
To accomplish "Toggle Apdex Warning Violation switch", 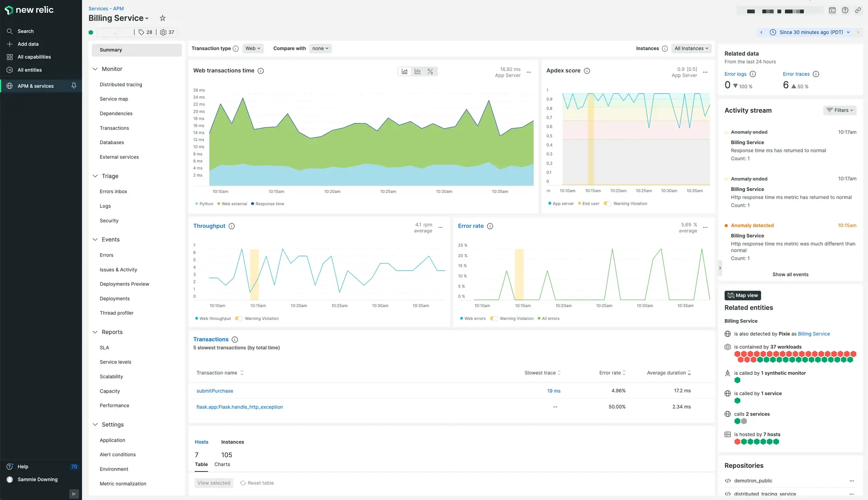I will click(x=607, y=203).
